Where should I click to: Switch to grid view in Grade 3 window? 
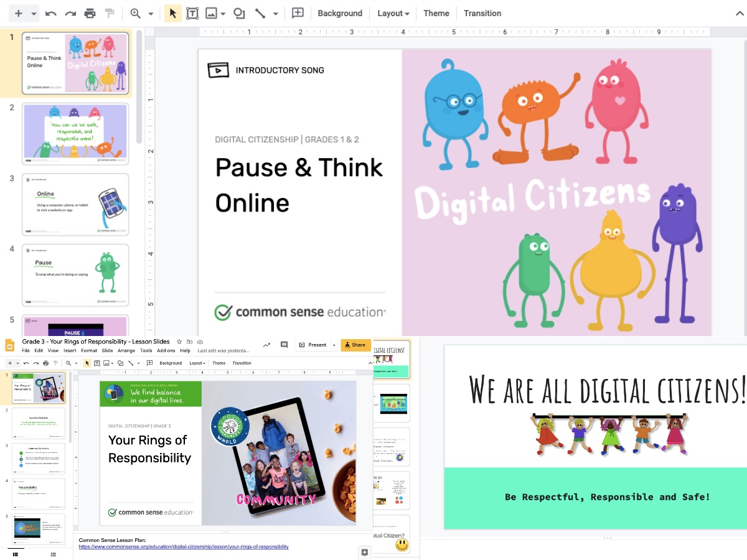point(54,554)
